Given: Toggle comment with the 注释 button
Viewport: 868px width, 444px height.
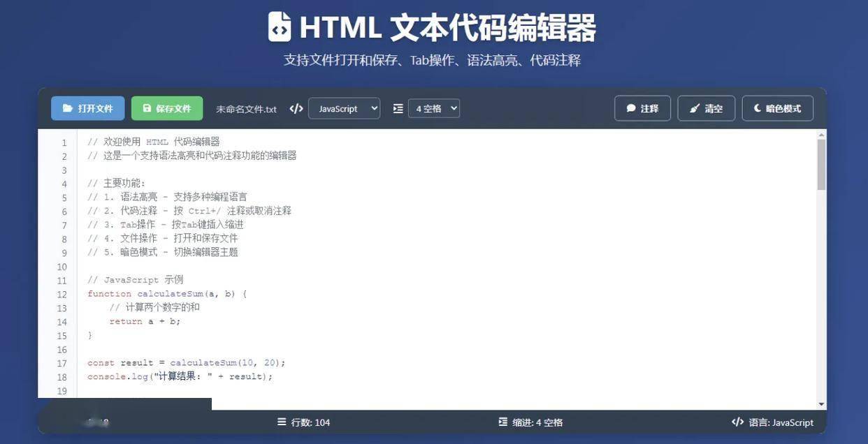Looking at the screenshot, I should [642, 109].
